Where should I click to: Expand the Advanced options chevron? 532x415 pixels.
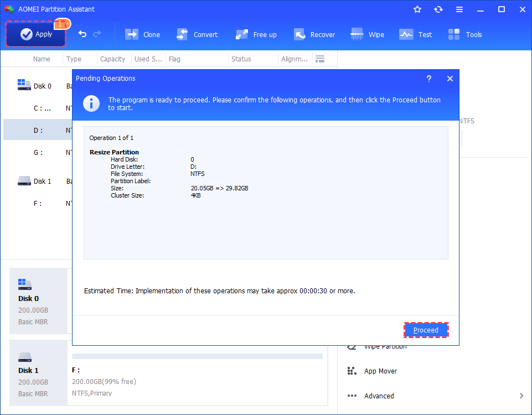pos(521,396)
